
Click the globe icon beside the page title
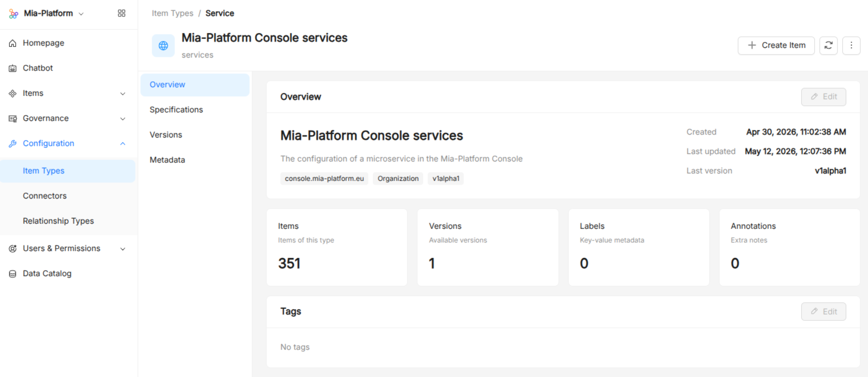(x=163, y=46)
